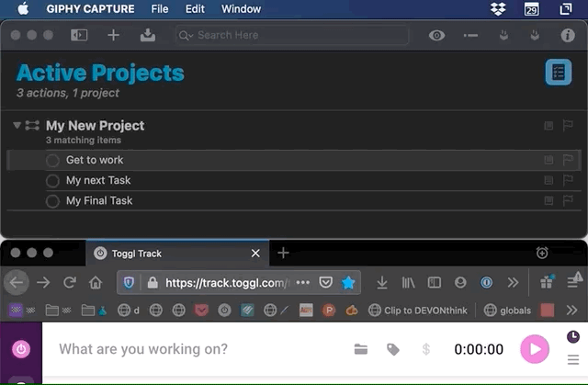The width and height of the screenshot is (588, 385).
Task: Select the My next Task text
Action: tap(98, 180)
